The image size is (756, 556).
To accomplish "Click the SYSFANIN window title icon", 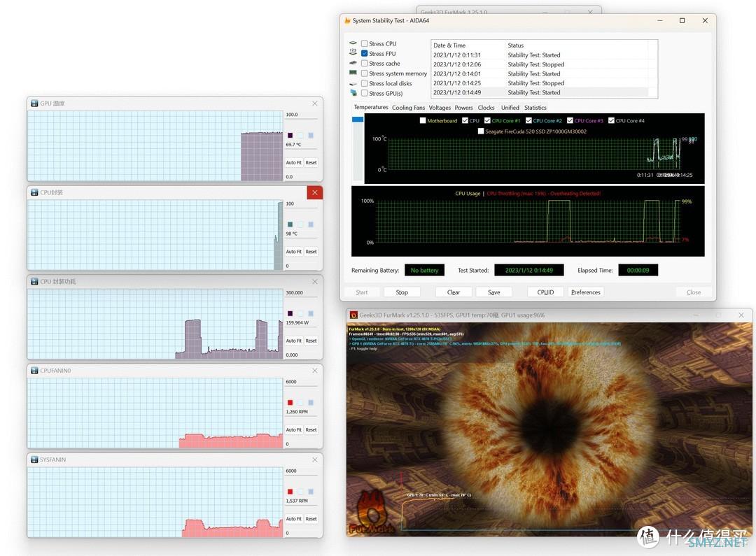I will click(x=35, y=459).
